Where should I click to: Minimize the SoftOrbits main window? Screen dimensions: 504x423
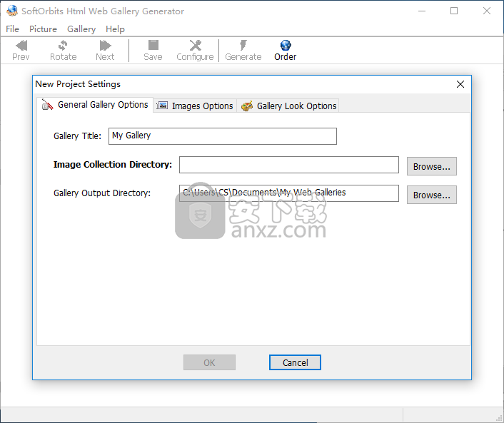tap(422, 11)
